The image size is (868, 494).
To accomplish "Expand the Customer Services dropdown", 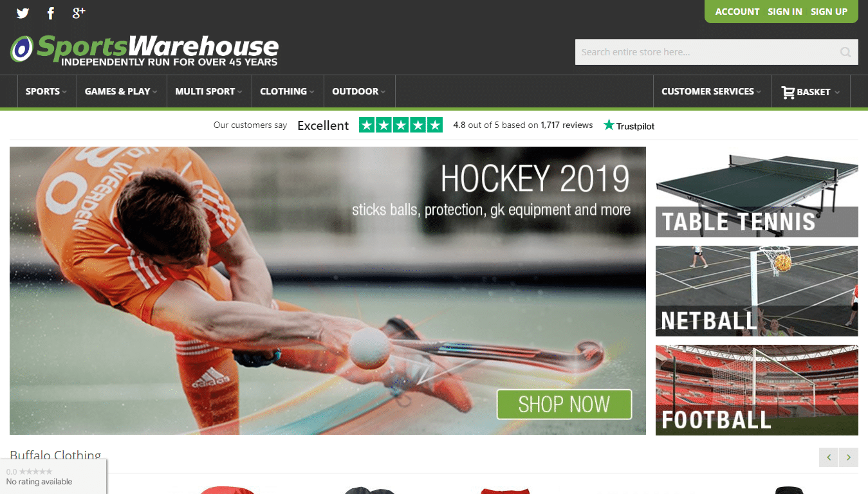I will 711,91.
